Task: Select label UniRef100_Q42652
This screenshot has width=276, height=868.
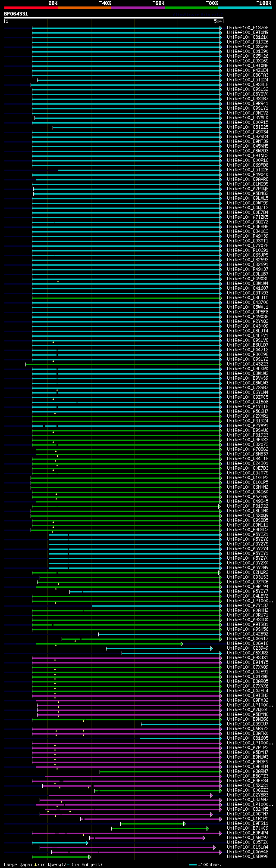Action: click(248, 634)
